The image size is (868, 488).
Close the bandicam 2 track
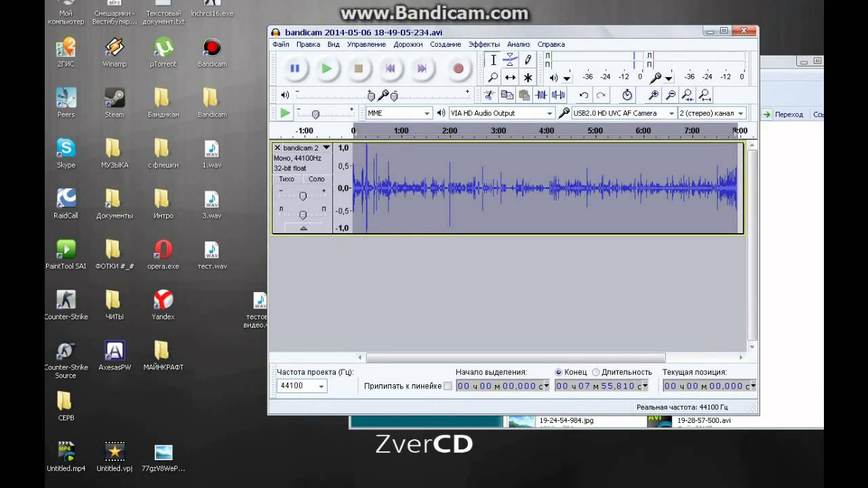pos(277,148)
